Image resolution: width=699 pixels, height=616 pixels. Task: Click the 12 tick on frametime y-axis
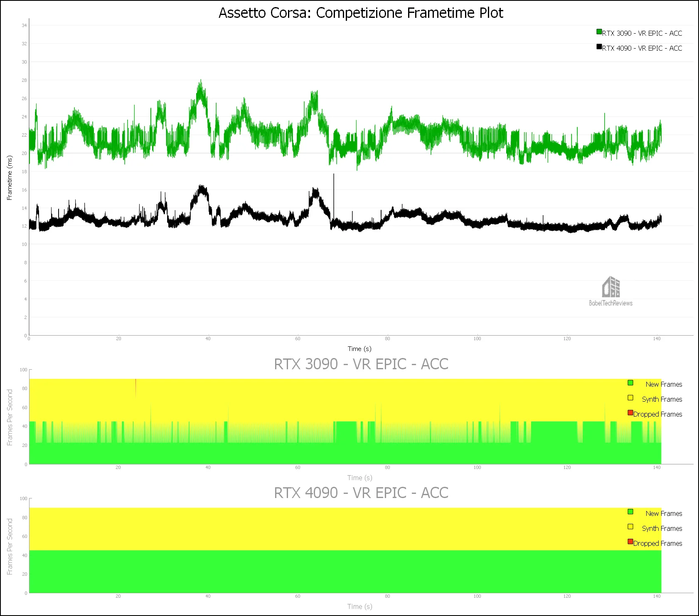point(24,226)
